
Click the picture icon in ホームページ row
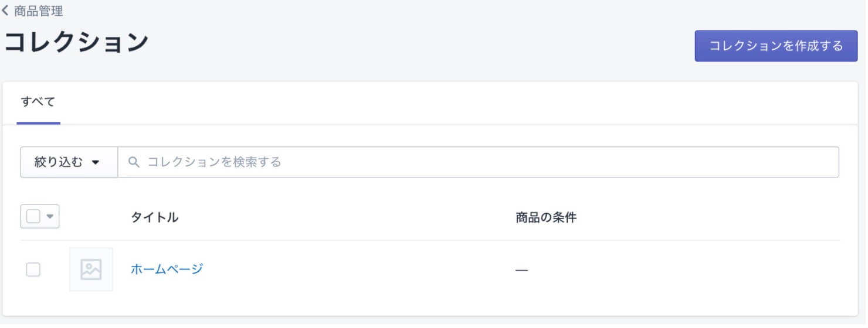[91, 269]
